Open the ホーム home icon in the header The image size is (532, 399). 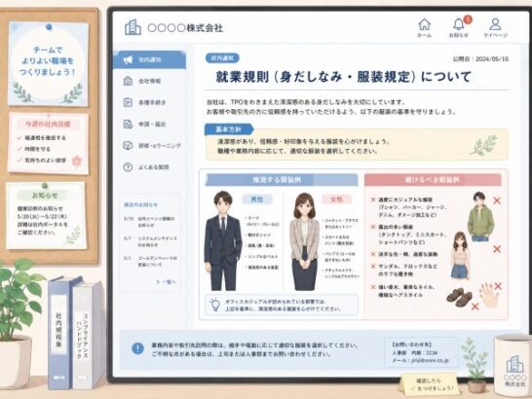click(424, 25)
